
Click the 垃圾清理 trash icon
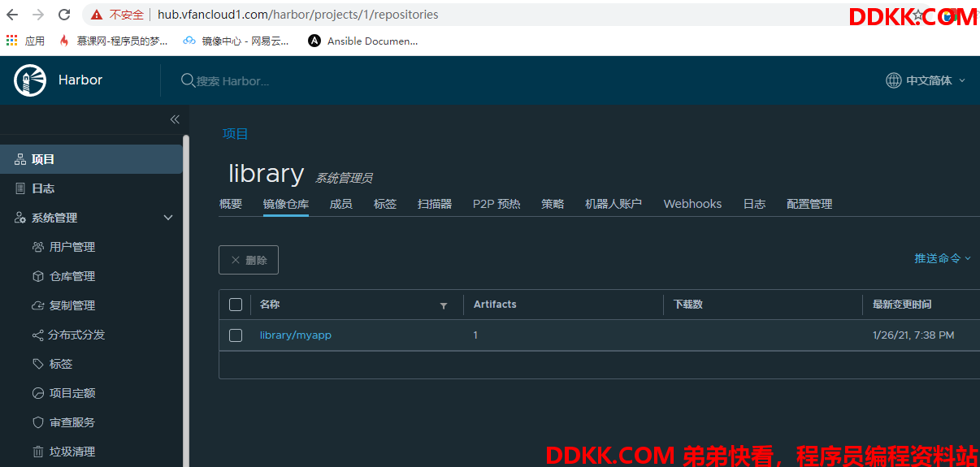(x=38, y=452)
